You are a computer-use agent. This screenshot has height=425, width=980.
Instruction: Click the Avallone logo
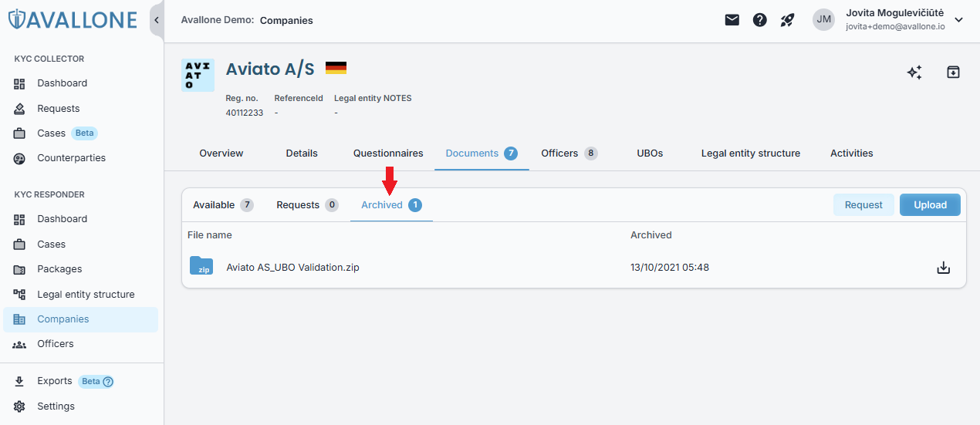(x=73, y=20)
